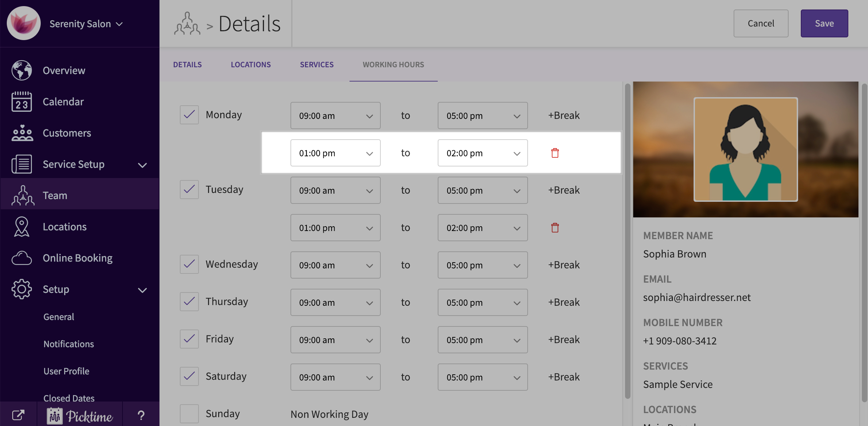Add a break to Thursday
Screen dimensions: 868x426
(564, 302)
